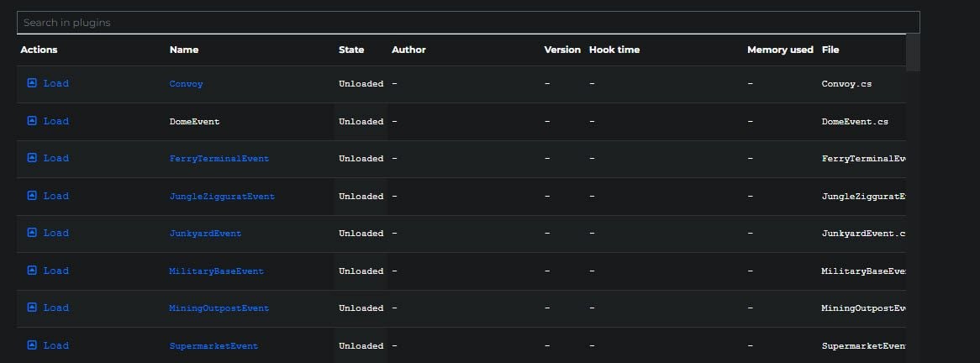Open the FerryTerminalEvent plugin link
Screen dimensions: 980x363
click(219, 159)
